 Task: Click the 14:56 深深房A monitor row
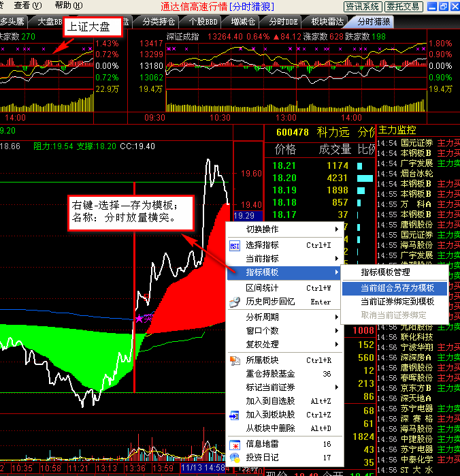pyautogui.click(x=418, y=358)
